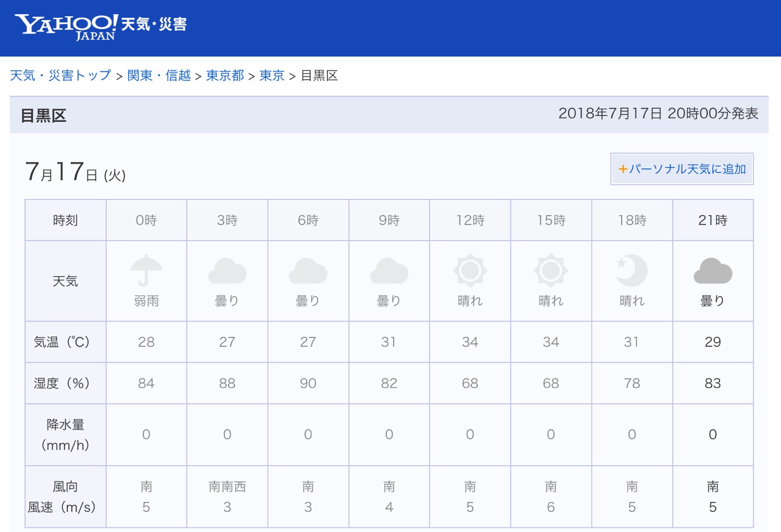Screen dimensions: 781x532
Task: Click the sun icon at 15時
Action: tap(550, 271)
